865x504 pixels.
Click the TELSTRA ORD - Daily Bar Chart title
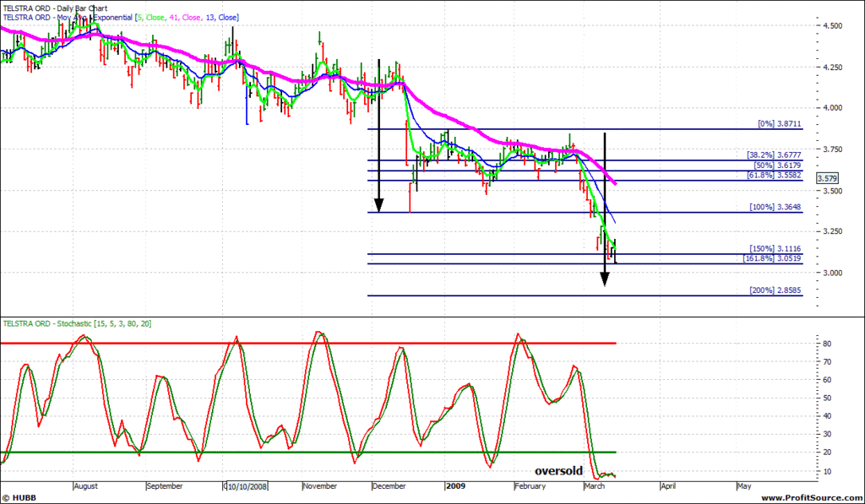tap(55, 8)
